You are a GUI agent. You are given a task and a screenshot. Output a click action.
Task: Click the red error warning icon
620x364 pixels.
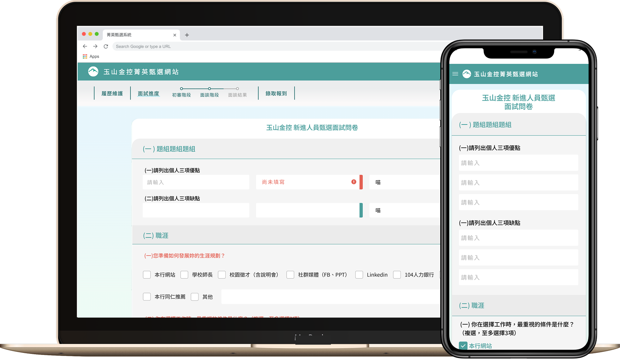point(354,182)
